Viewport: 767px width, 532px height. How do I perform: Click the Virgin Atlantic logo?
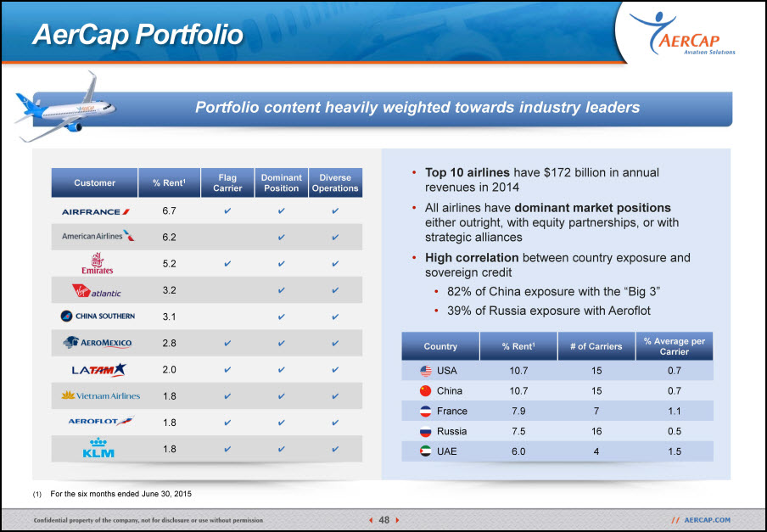click(x=97, y=291)
